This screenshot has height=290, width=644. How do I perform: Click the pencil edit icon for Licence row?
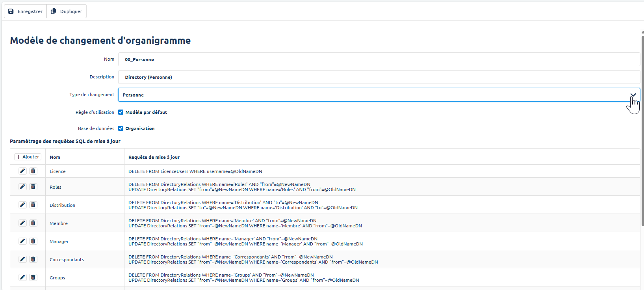22,171
